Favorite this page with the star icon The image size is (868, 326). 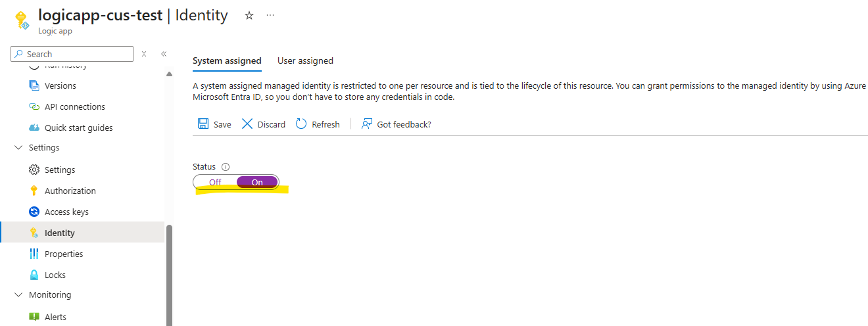[x=249, y=15]
